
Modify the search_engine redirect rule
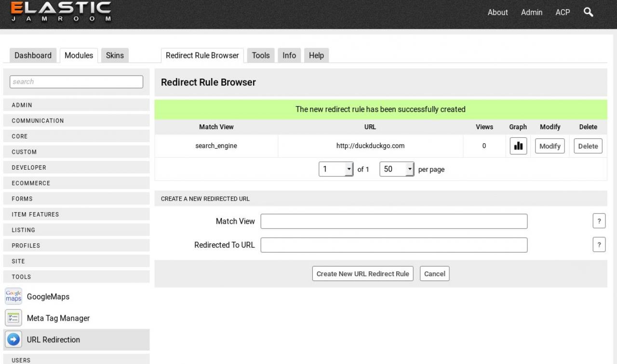(550, 146)
